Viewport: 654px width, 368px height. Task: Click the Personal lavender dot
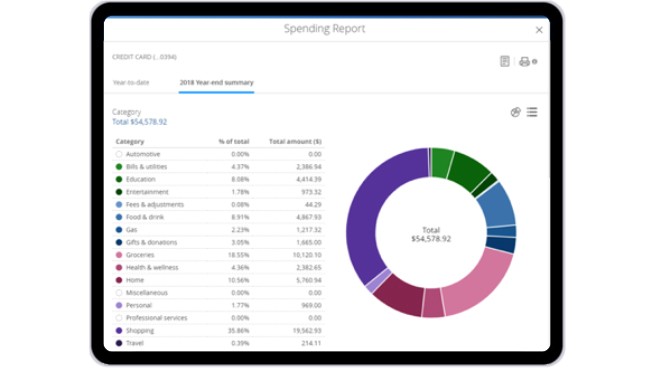[x=119, y=305]
